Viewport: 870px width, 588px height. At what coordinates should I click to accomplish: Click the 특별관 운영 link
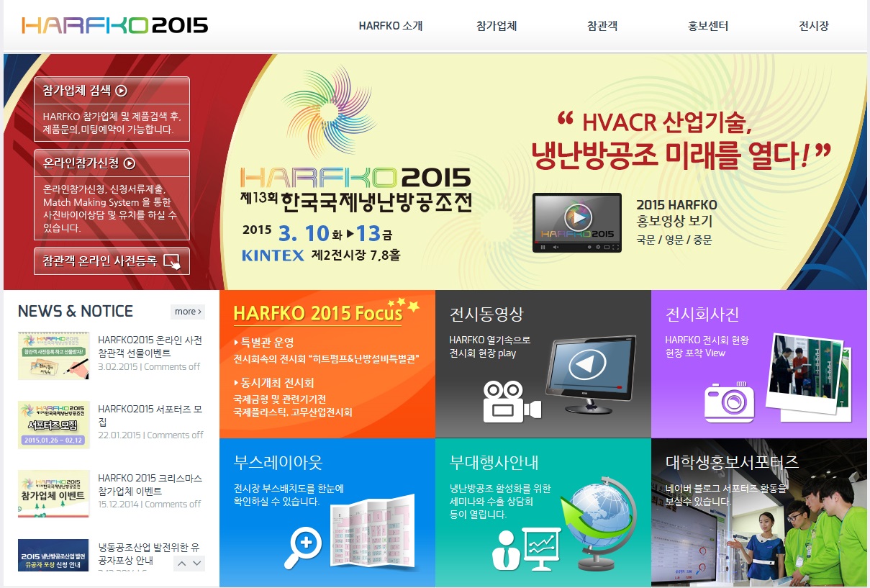pyautogui.click(x=267, y=343)
